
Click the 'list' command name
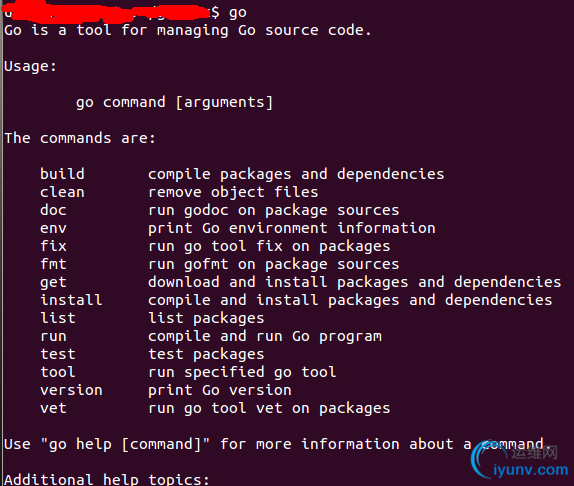pos(58,318)
